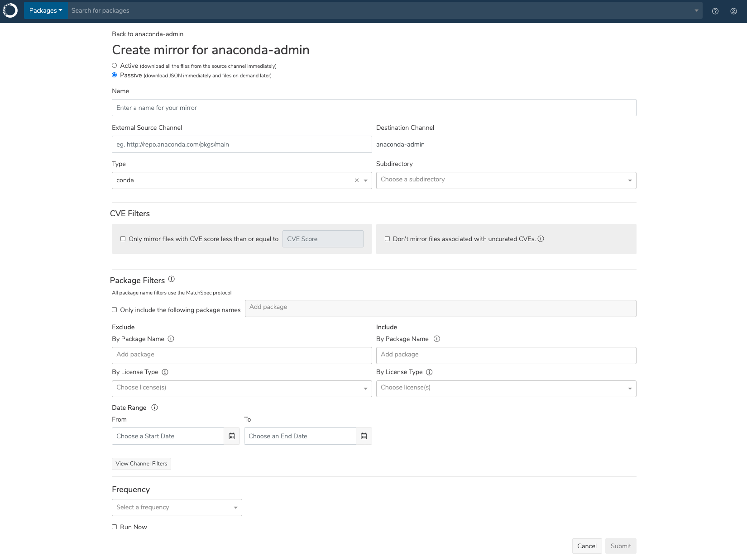Check Only include following package names

pyautogui.click(x=115, y=310)
